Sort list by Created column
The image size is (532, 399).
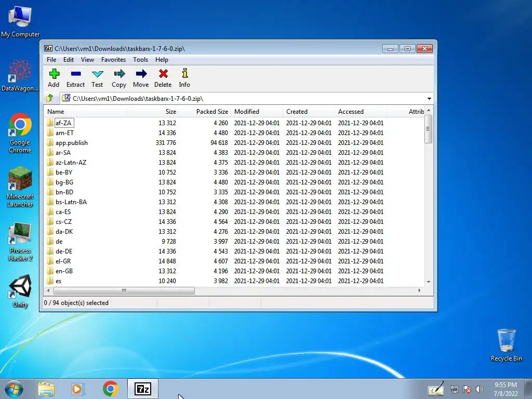pyautogui.click(x=309, y=112)
